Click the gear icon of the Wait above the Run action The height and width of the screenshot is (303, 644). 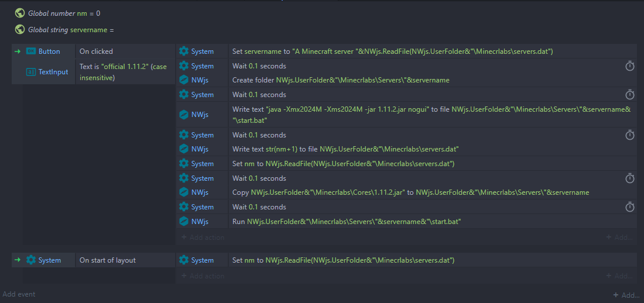(184, 207)
